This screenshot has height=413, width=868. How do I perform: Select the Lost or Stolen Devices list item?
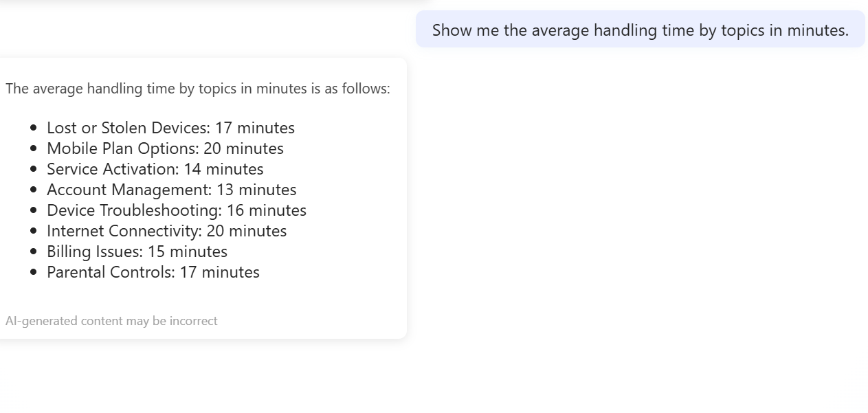point(170,128)
